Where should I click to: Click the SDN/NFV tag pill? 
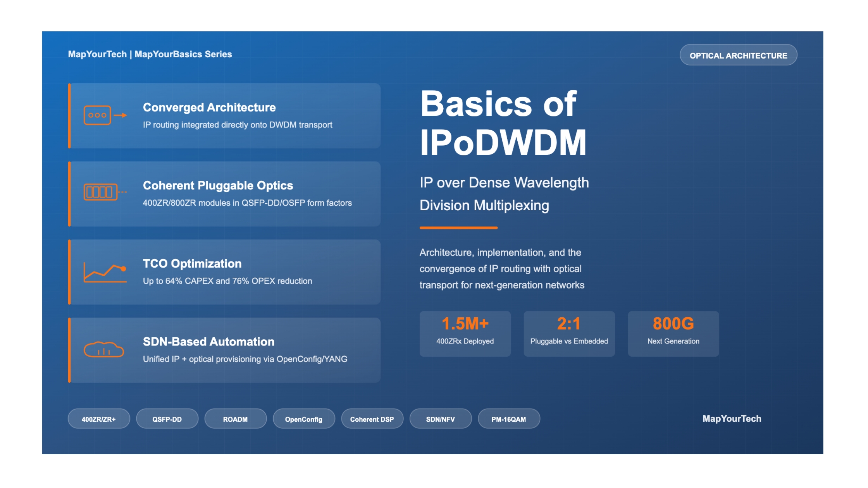pos(440,419)
